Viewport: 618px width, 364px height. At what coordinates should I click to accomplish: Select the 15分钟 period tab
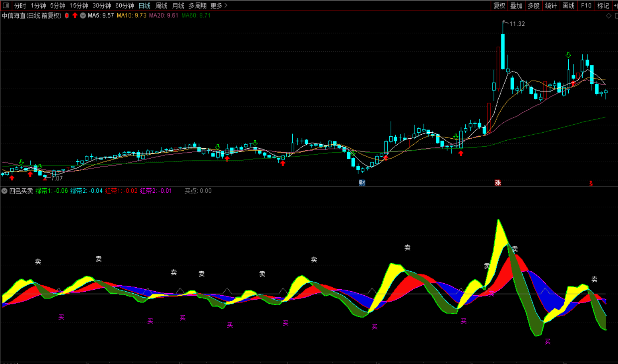point(79,6)
